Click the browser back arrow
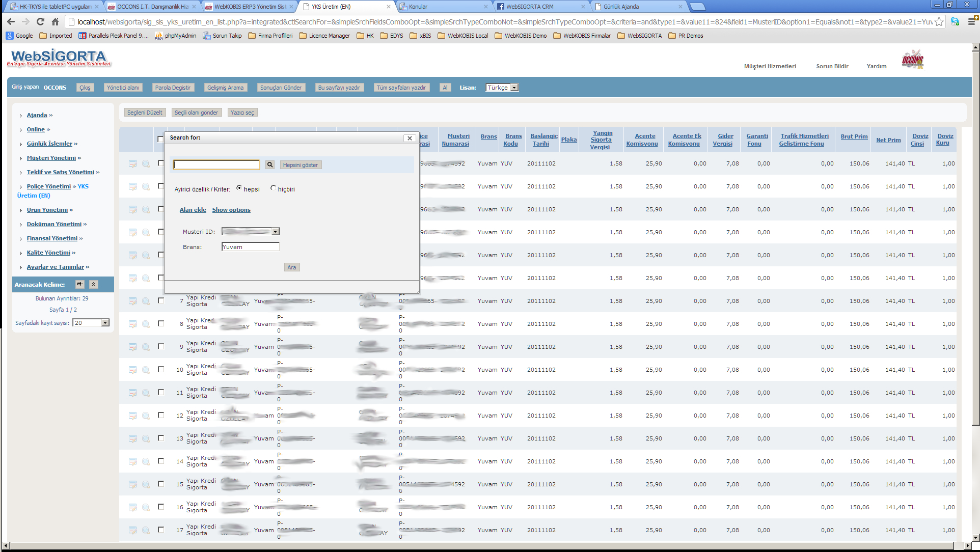The image size is (980, 552). [x=11, y=21]
